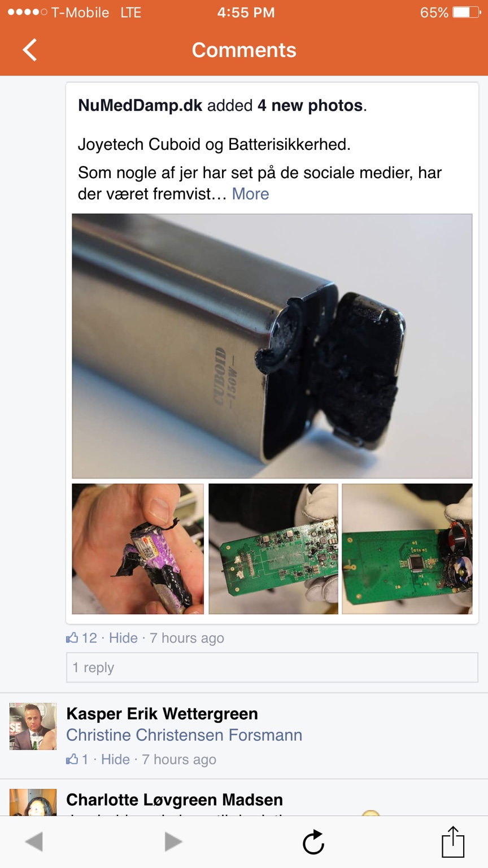Viewport: 488px width, 868px height.
Task: Open the share sheet icon
Action: point(453,841)
